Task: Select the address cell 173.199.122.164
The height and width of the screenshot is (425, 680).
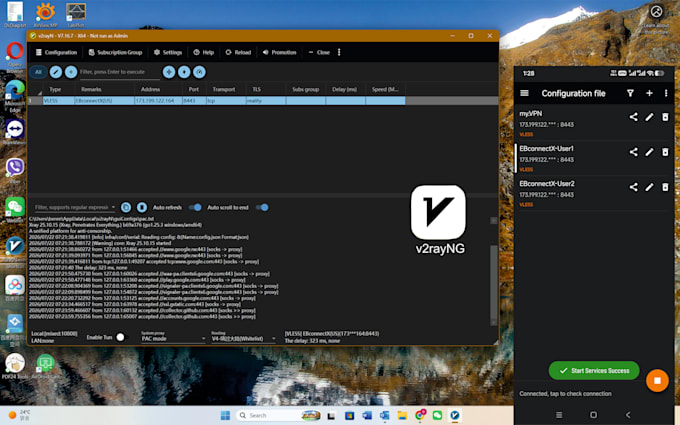Action: tap(158, 101)
